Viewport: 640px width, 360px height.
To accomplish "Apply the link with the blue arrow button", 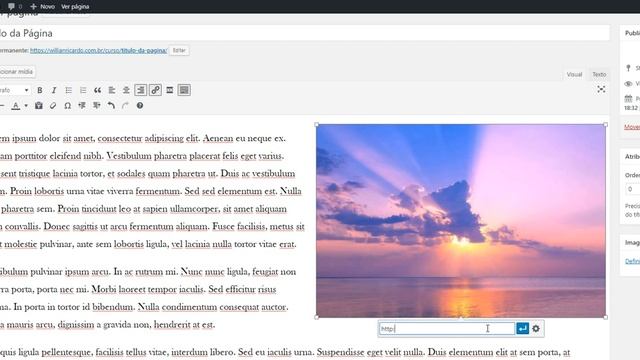I will click(x=522, y=329).
